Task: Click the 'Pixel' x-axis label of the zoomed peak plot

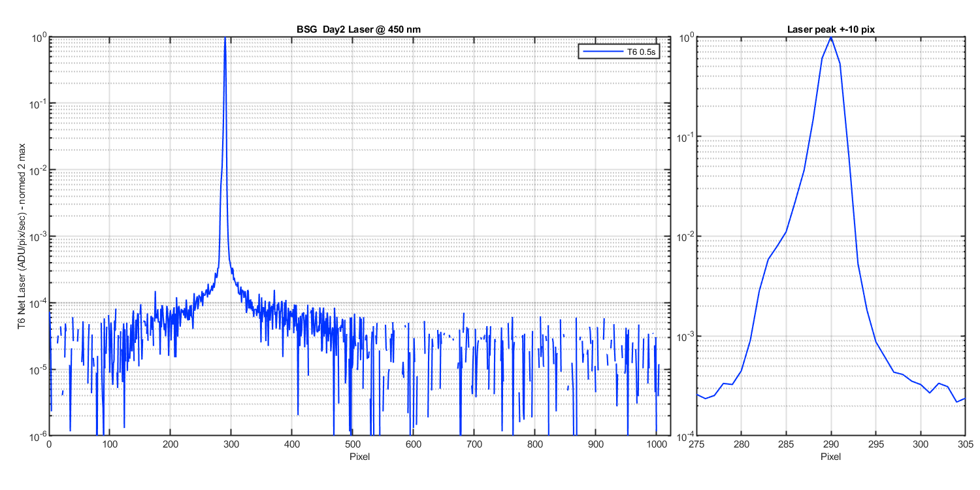Action: pyautogui.click(x=830, y=456)
